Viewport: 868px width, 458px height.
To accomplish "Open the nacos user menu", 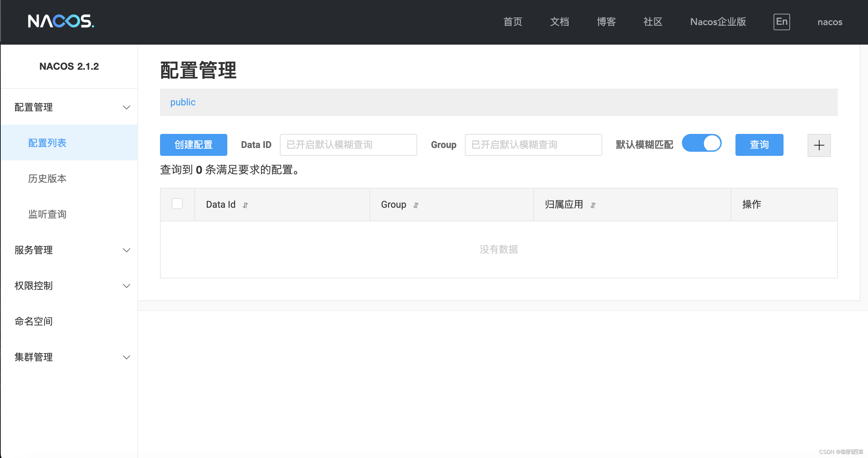I will pyautogui.click(x=830, y=22).
